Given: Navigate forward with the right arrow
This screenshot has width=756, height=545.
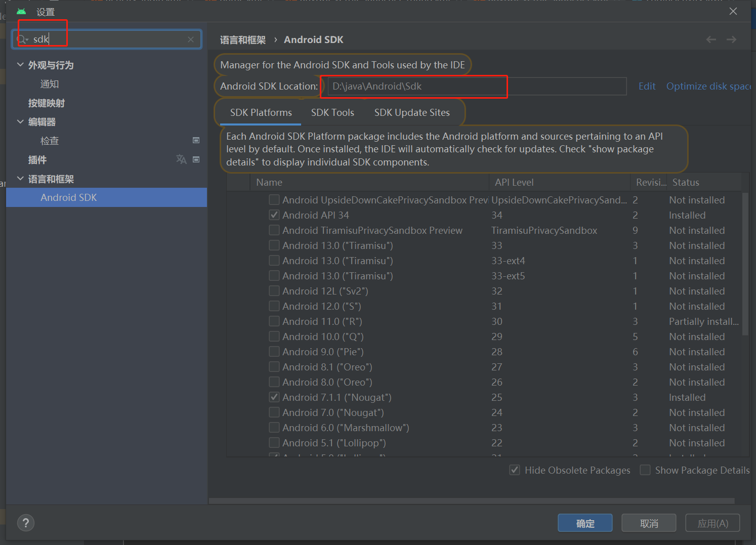Looking at the screenshot, I should 731,39.
